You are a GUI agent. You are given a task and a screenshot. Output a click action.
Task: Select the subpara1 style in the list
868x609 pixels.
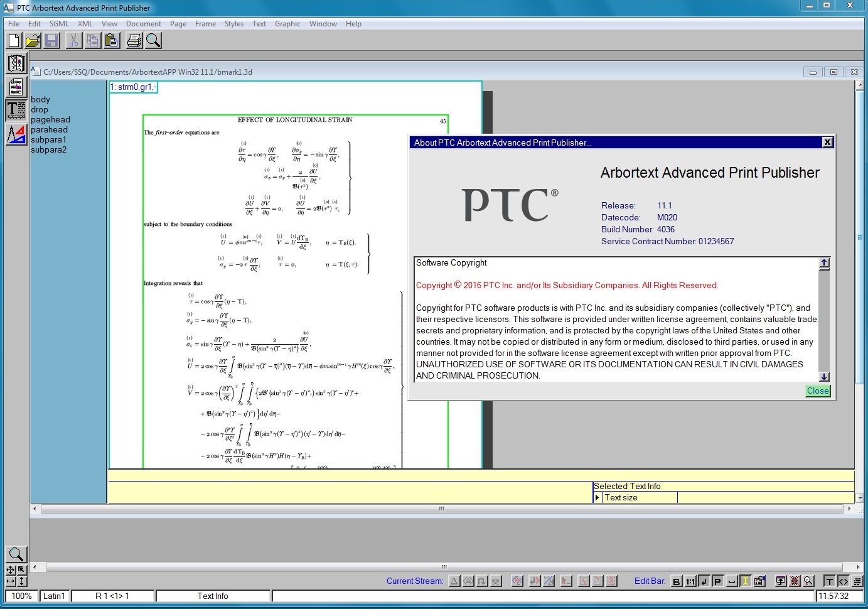[48, 140]
